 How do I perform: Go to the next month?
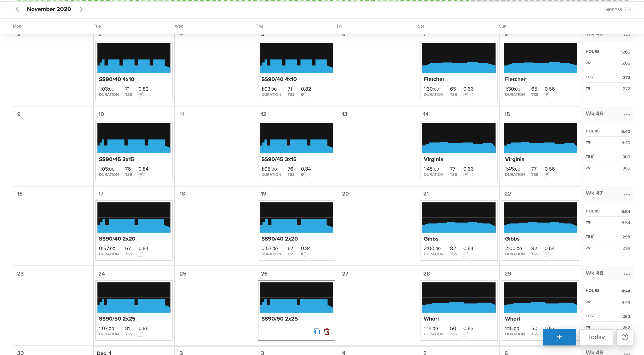pyautogui.click(x=81, y=10)
